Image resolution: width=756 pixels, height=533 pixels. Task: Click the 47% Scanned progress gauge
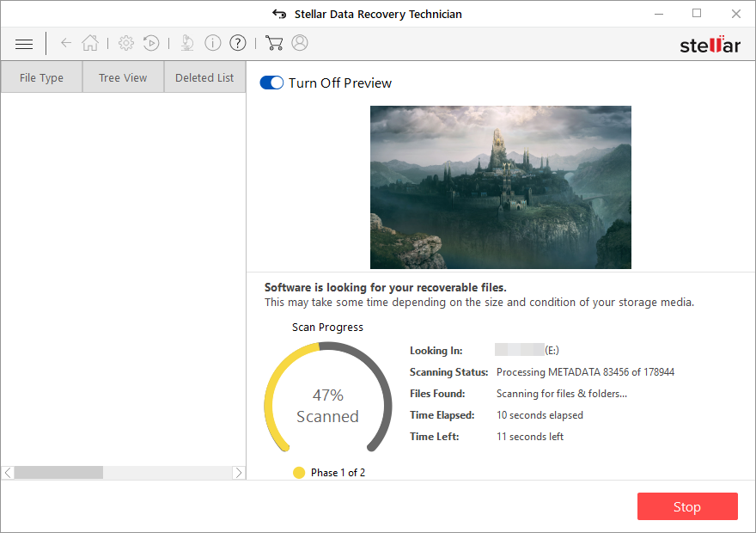[328, 397]
